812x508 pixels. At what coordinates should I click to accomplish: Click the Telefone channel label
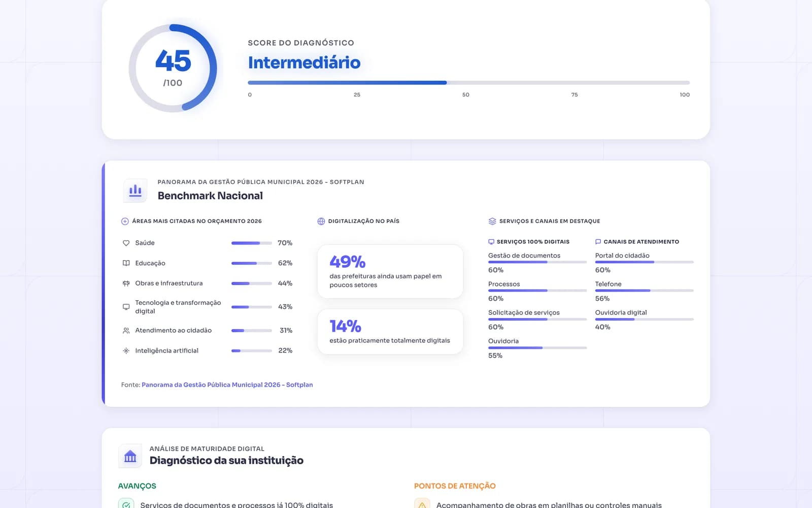point(608,284)
